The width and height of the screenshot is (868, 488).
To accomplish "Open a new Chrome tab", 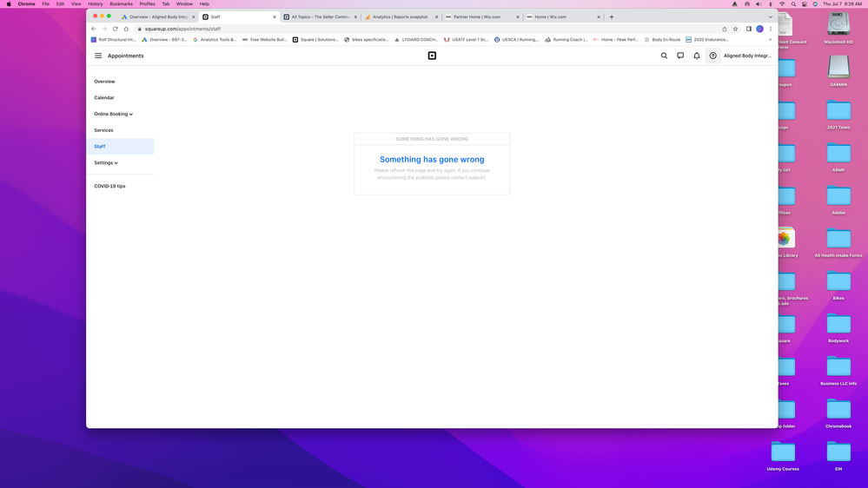I will click(612, 16).
